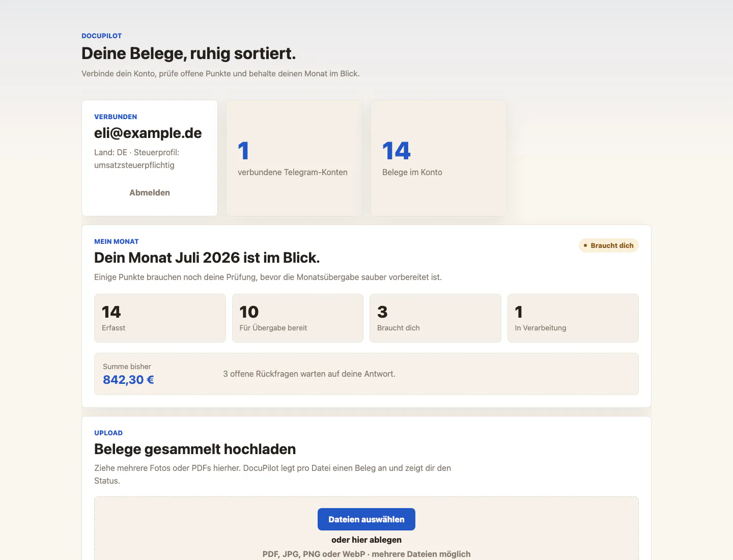Click the oder hier ablegen drop text
The width and height of the screenshot is (733, 560).
(x=366, y=540)
